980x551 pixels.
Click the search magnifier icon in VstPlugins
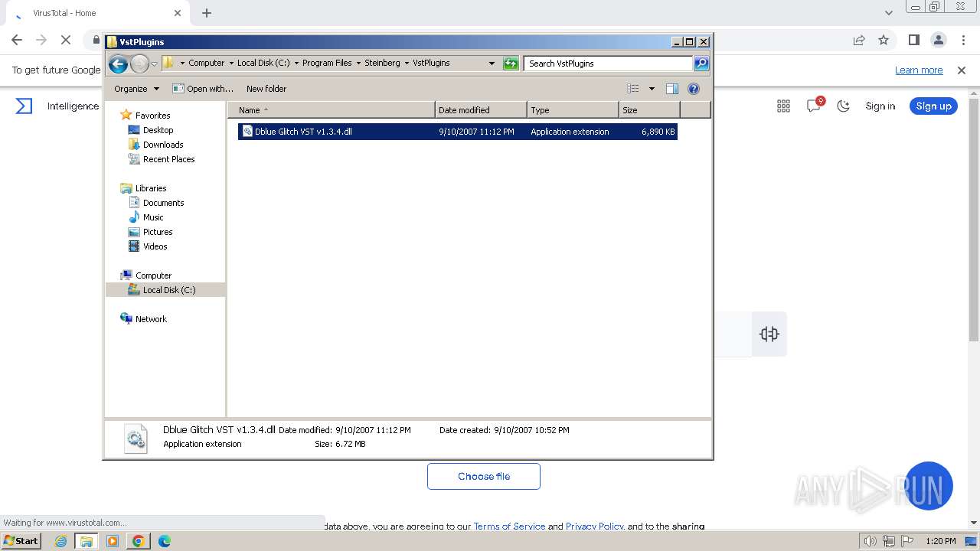tap(701, 64)
